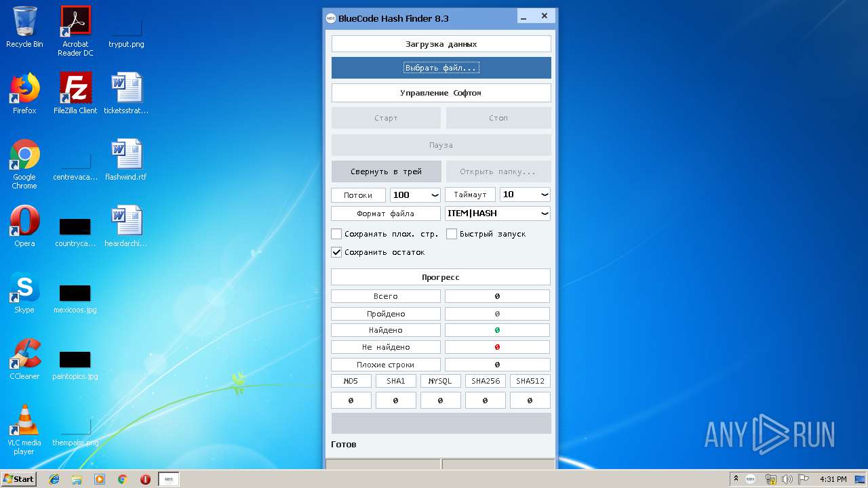This screenshot has height=488, width=868.
Task: Click the SHA256 counter label
Action: [486, 381]
